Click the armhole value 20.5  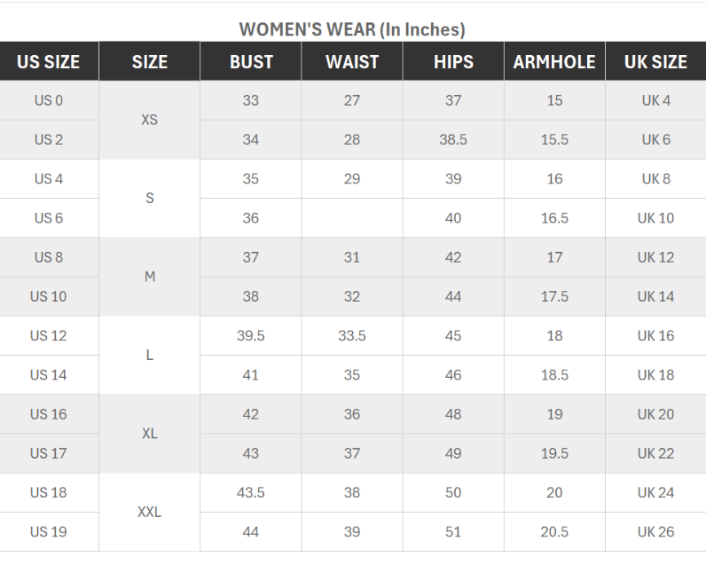554,532
